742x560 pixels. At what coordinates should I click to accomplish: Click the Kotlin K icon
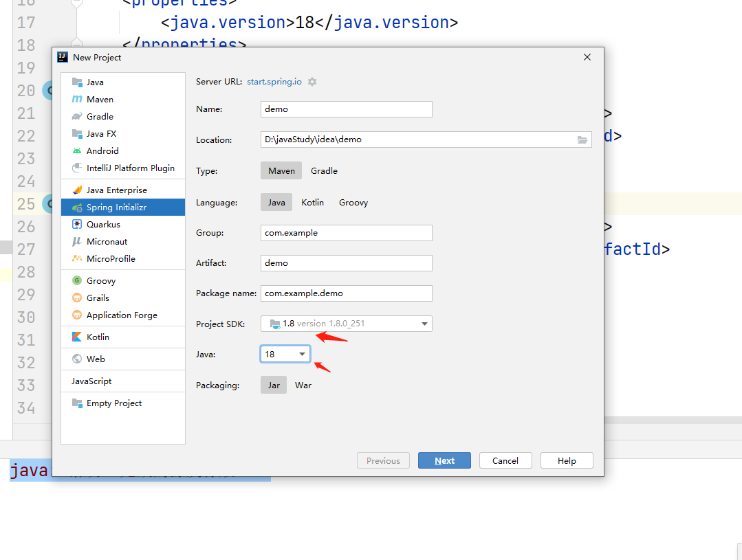click(76, 337)
